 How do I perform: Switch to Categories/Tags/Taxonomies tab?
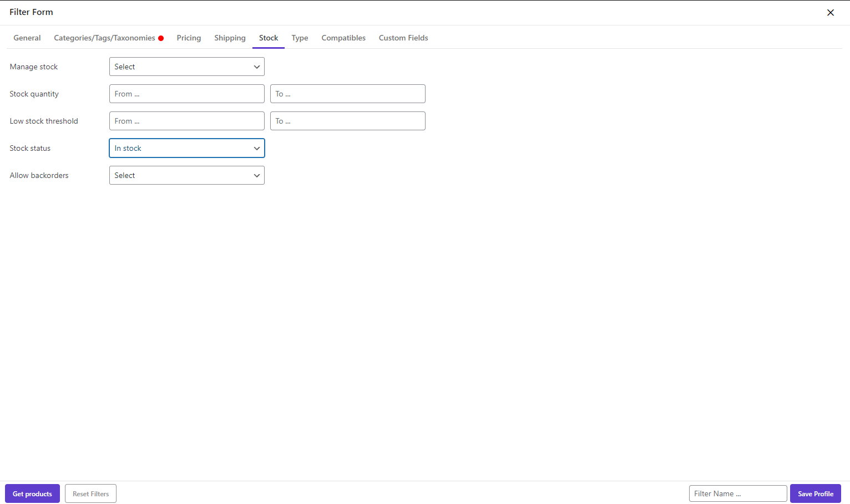[x=105, y=38]
